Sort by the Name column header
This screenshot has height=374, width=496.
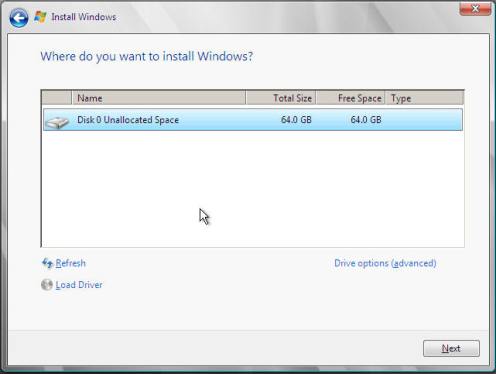(x=159, y=98)
